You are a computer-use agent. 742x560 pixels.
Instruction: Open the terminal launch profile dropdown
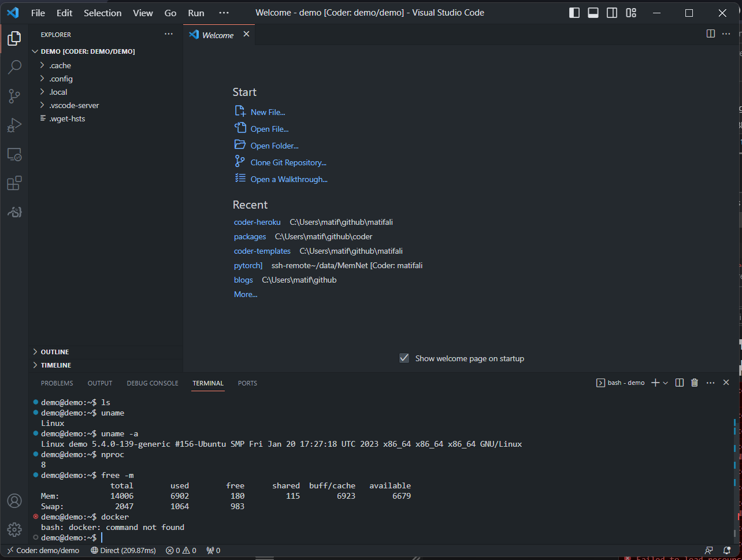coord(666,383)
